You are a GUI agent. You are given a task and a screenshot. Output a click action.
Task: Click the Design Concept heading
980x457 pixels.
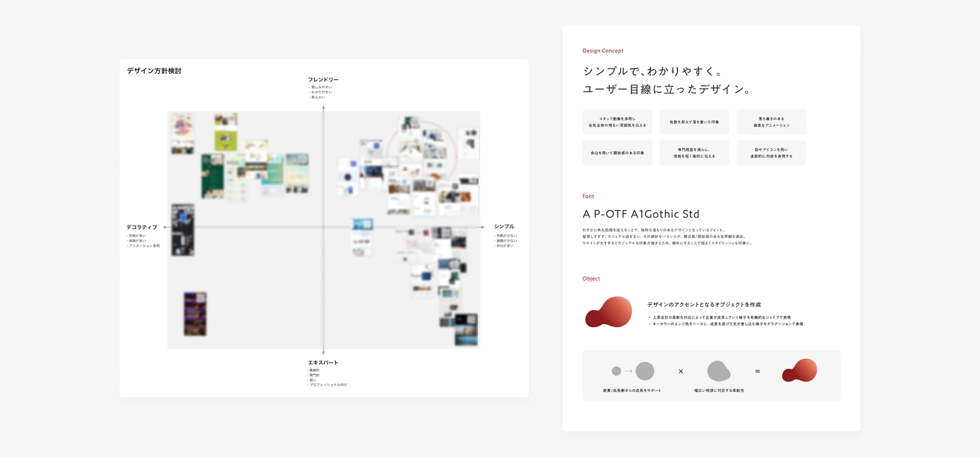[603, 51]
